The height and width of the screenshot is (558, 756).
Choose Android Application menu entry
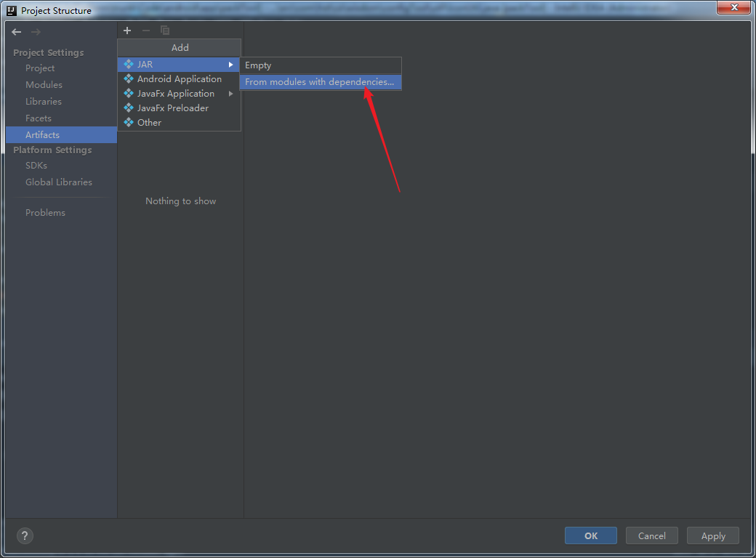point(179,78)
